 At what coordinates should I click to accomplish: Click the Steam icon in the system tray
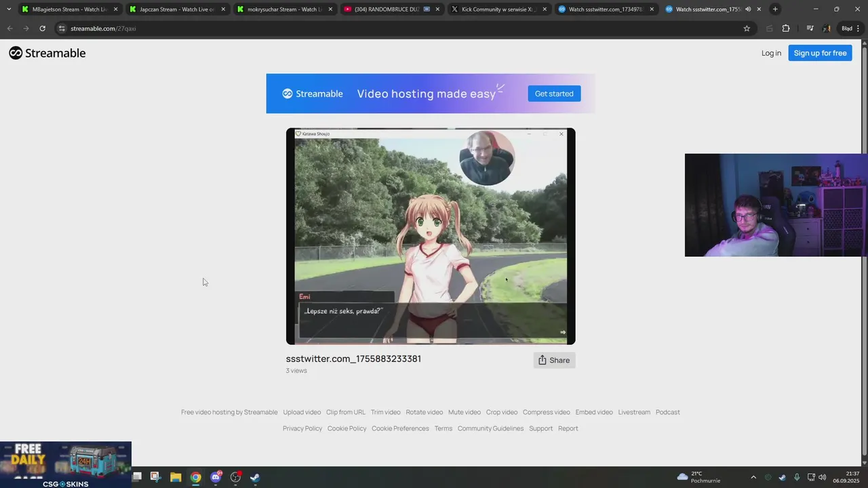[x=783, y=477]
